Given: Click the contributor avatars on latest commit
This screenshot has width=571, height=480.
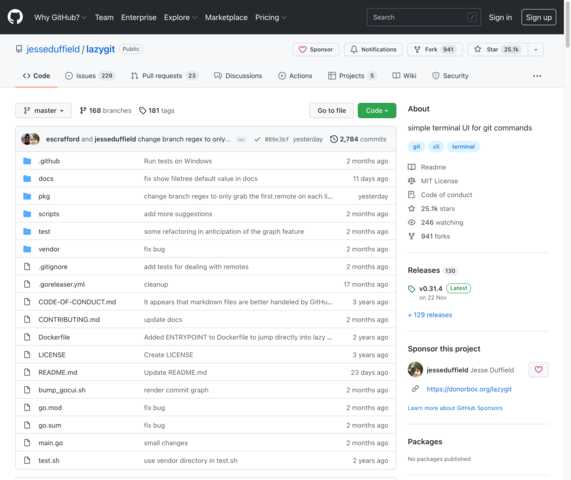Looking at the screenshot, I should pos(30,139).
